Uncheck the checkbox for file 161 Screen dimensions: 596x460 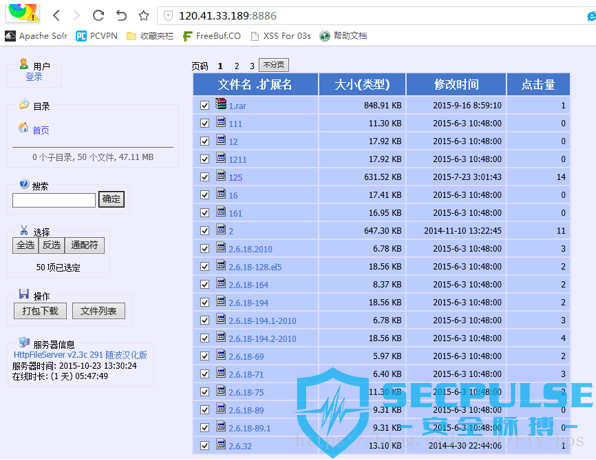tap(204, 213)
